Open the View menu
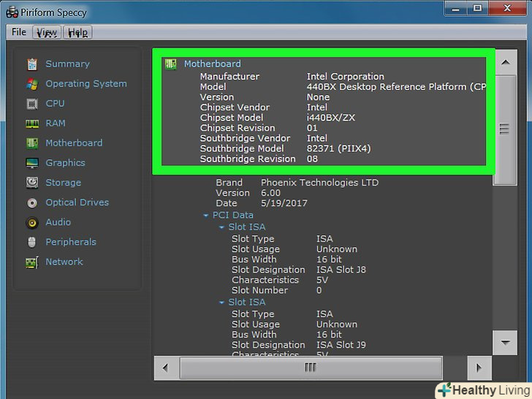This screenshot has width=532, height=399. pos(47,32)
